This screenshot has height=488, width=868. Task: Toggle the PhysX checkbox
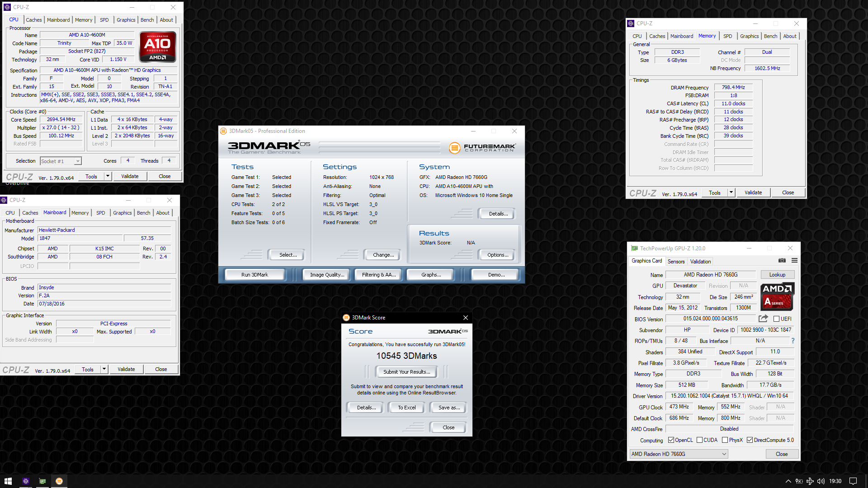point(725,440)
